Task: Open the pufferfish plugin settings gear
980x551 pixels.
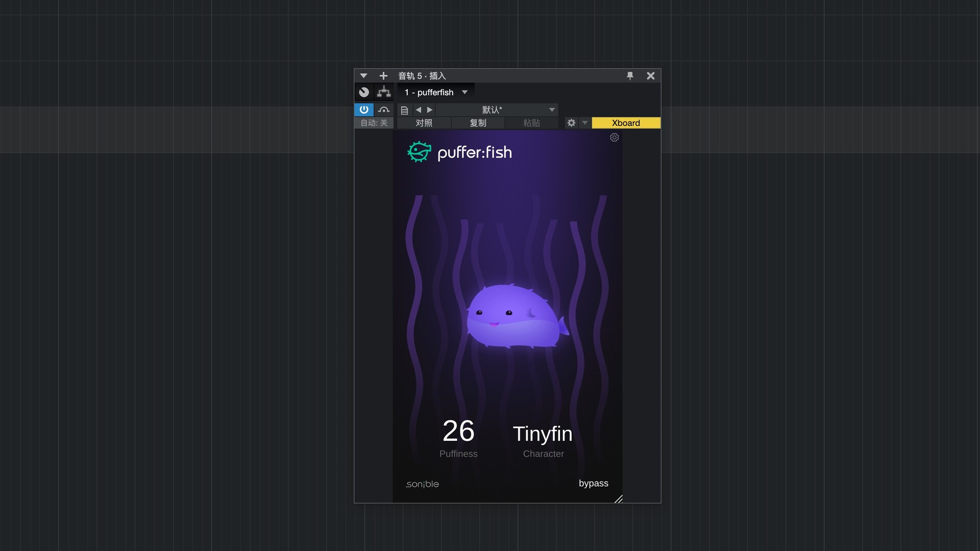Action: click(x=614, y=138)
